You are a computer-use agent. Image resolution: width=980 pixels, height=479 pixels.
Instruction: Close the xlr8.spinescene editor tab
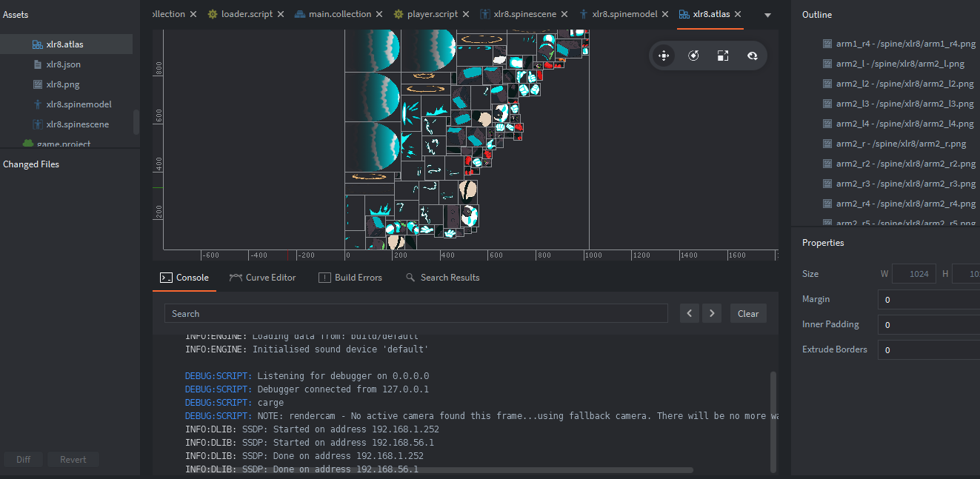pos(564,14)
